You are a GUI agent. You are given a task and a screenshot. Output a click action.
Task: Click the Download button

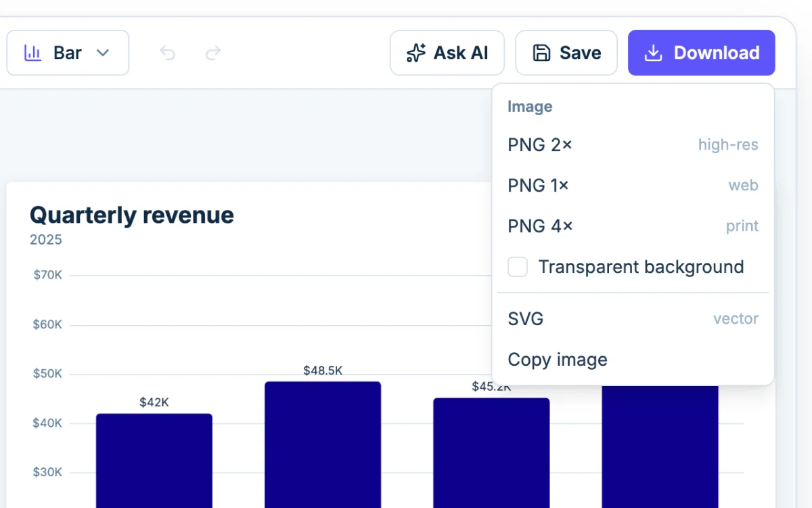point(702,53)
